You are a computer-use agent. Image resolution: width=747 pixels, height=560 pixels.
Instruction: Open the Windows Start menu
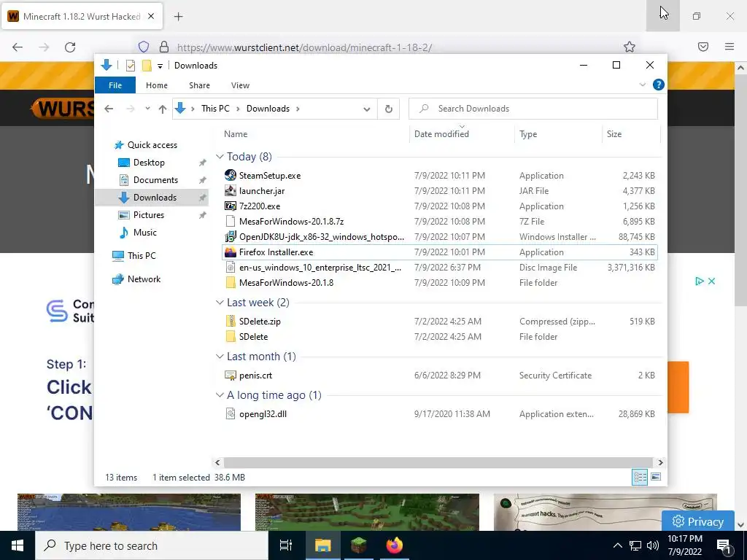pyautogui.click(x=18, y=545)
